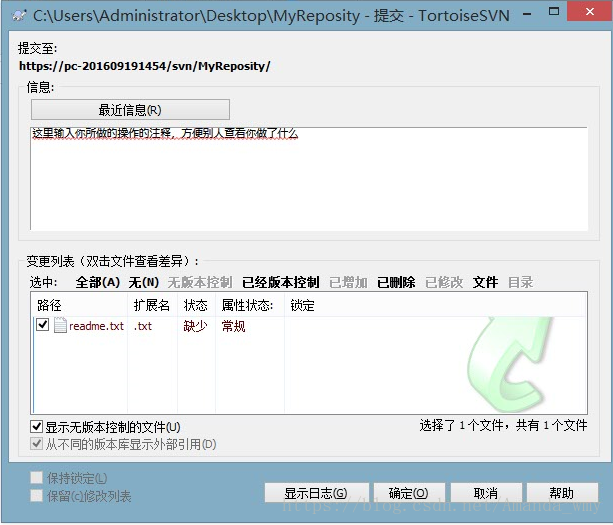Toggle 保持锁定(L) checkbox
Image resolution: width=613 pixels, height=525 pixels.
(37, 478)
